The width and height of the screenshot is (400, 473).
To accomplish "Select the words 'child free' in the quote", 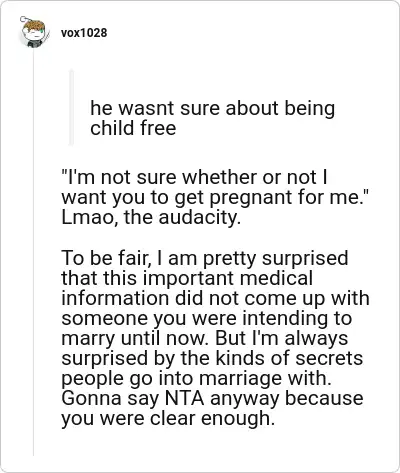I will click(x=133, y=128).
